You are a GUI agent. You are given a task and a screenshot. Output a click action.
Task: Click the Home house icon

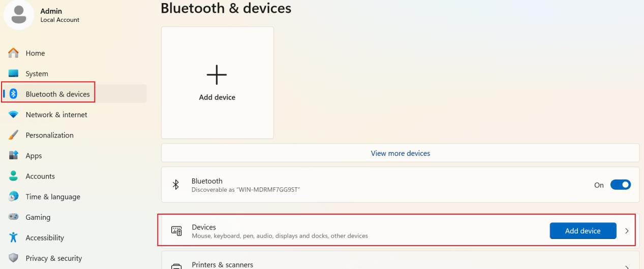pos(14,53)
